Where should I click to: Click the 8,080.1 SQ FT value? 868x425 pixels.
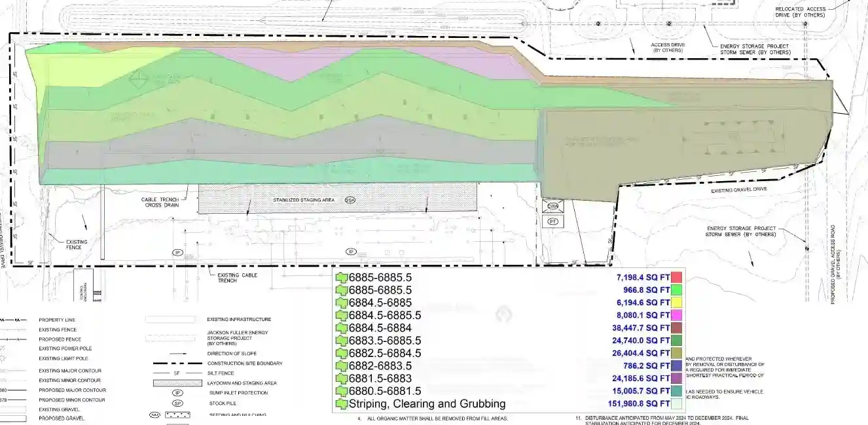(643, 315)
